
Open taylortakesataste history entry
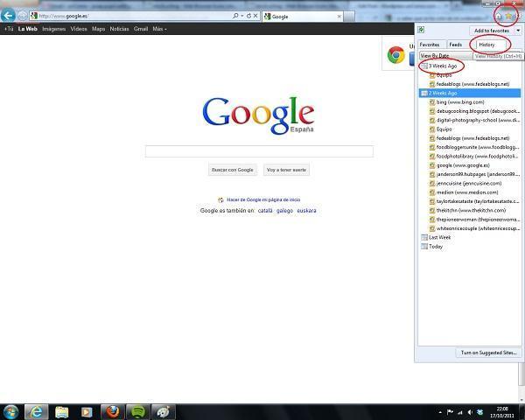click(474, 201)
